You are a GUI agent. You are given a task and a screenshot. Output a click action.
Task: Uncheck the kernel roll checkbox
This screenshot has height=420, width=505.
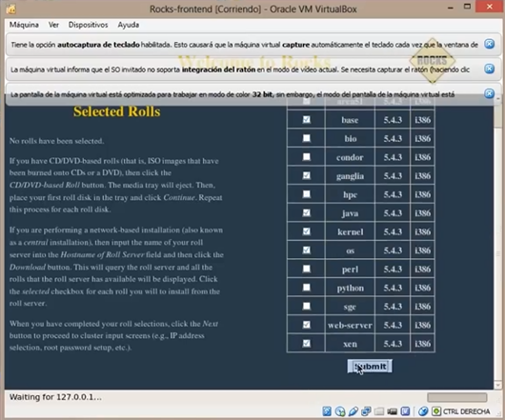306,231
